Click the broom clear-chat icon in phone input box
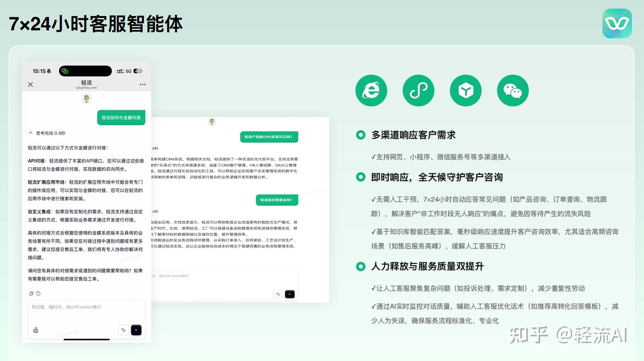Screen dimensions: 644x361 coord(36,330)
